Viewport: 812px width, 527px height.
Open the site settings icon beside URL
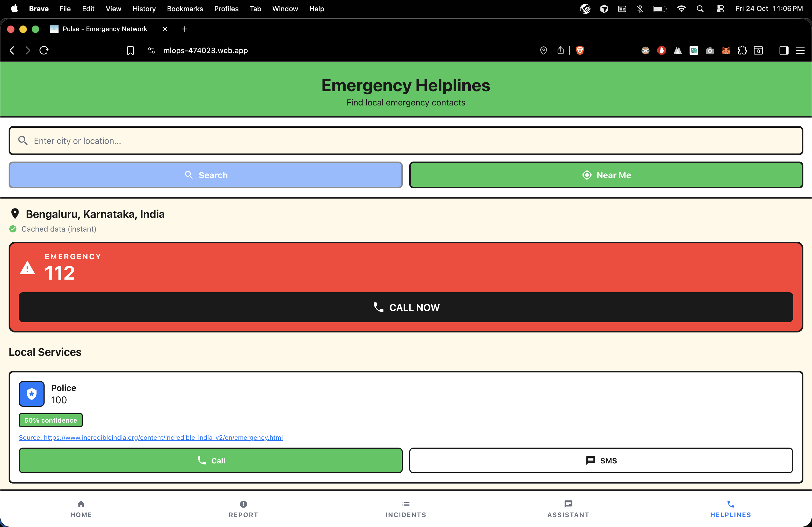pos(151,50)
